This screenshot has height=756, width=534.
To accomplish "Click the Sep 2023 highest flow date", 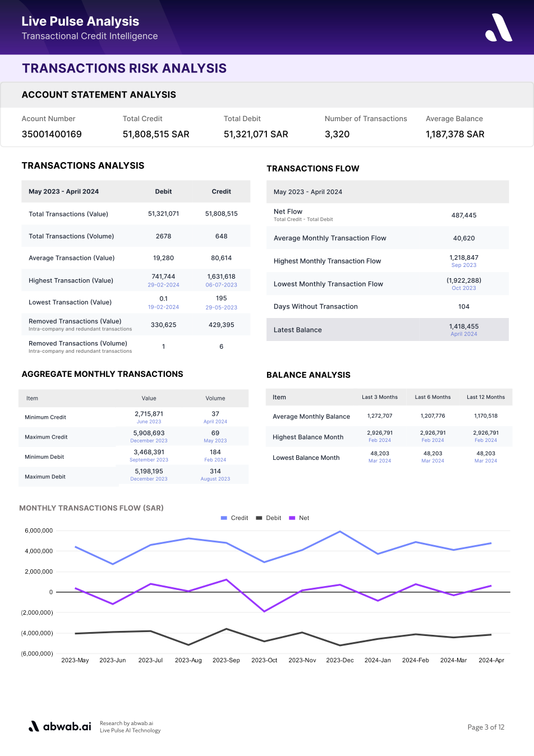I will (464, 265).
